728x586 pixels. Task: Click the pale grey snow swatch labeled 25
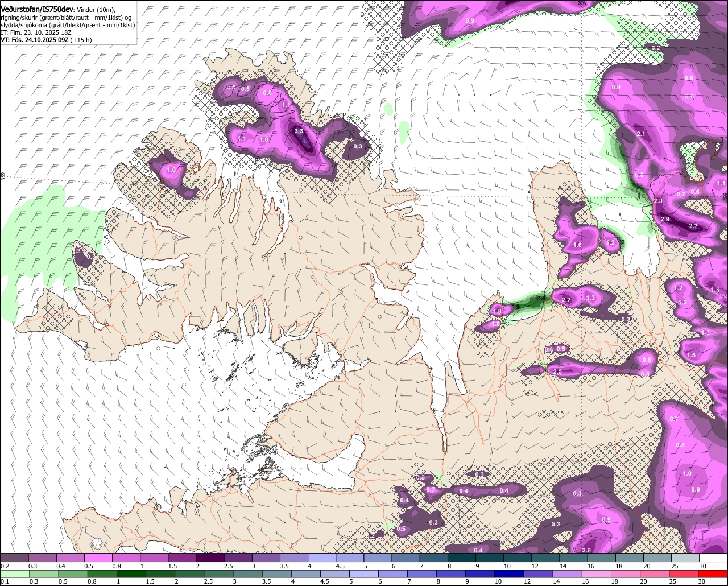pos(686,558)
